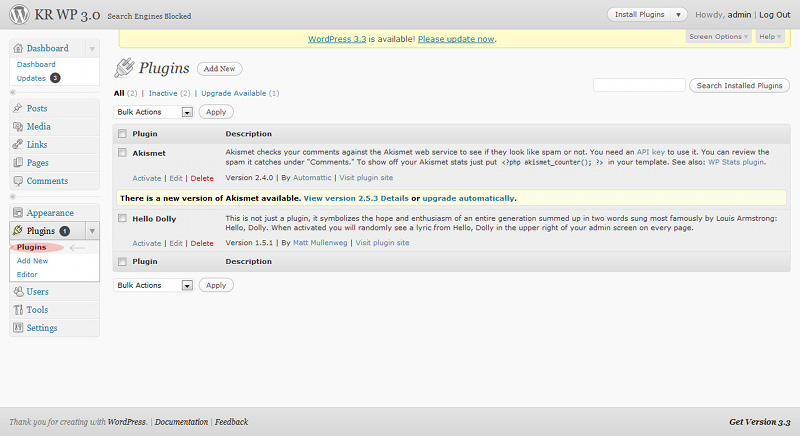
Task: Tick the Akismet plugin checkbox
Action: click(x=122, y=152)
